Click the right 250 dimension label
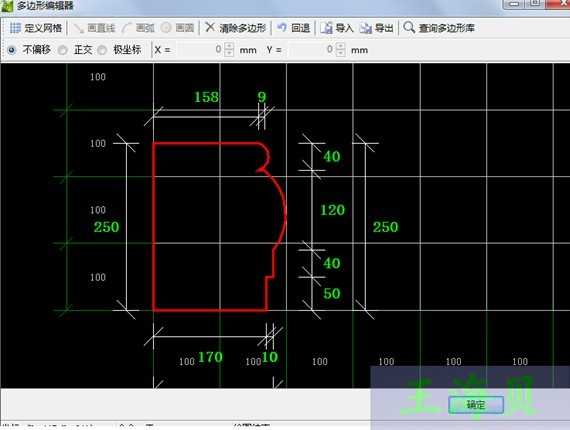The image size is (570, 430). tap(386, 227)
